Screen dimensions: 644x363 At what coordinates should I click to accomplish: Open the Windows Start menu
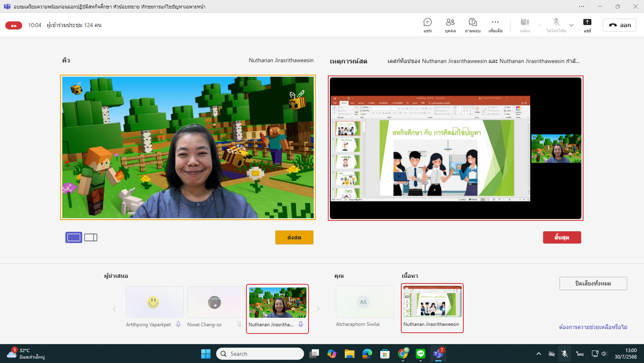click(206, 354)
